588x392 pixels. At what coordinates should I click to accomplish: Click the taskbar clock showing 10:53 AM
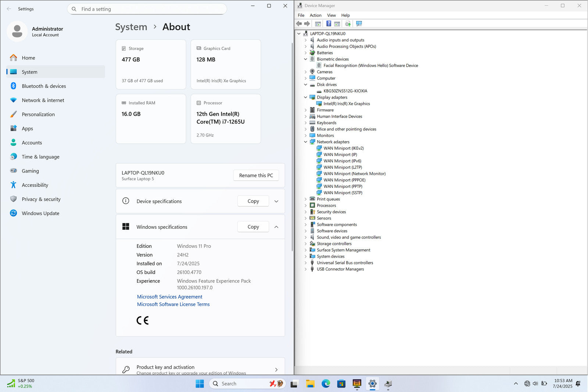point(563,384)
